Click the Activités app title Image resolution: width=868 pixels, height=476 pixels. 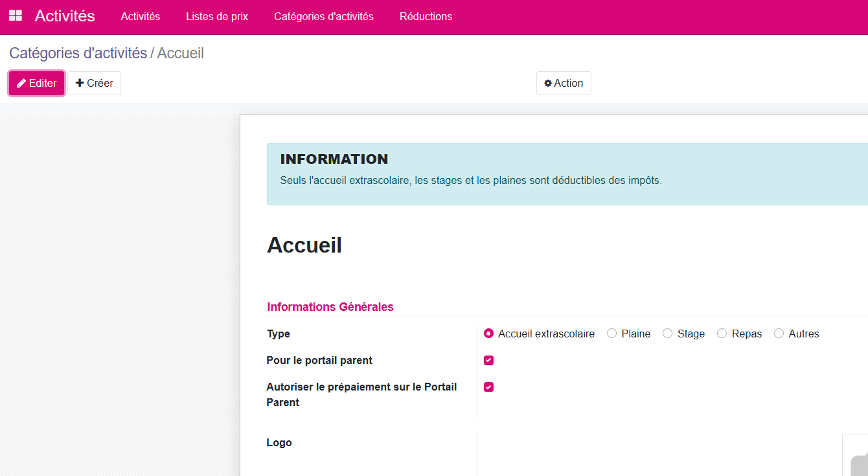pyautogui.click(x=65, y=16)
